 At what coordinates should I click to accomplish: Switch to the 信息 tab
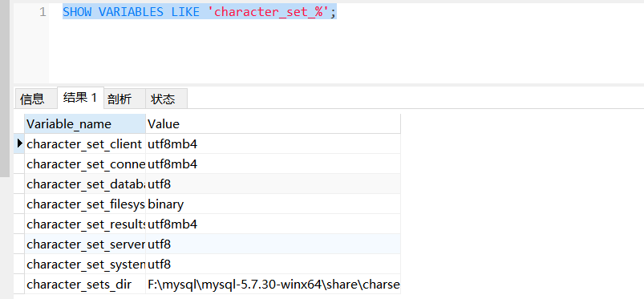35,99
